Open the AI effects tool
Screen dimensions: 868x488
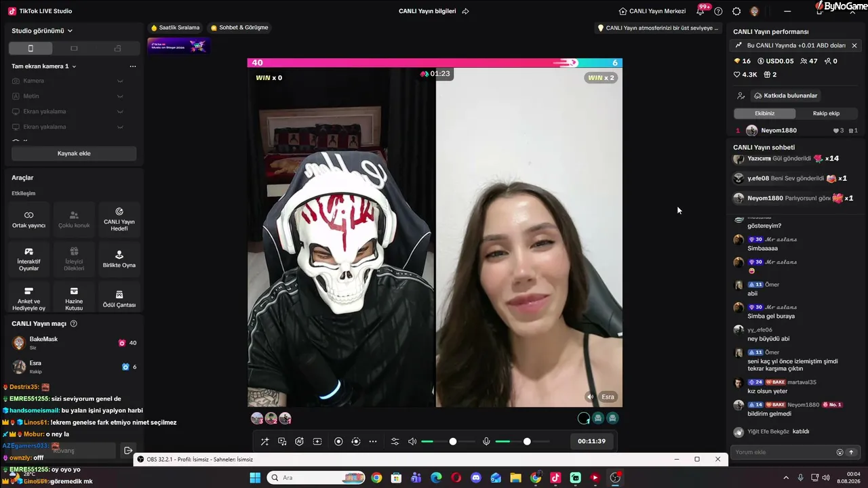(299, 442)
